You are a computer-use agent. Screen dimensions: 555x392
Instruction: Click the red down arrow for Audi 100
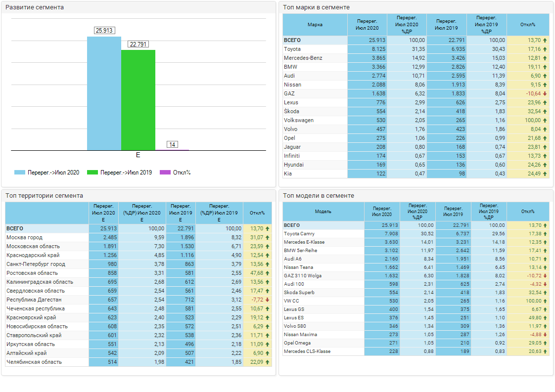point(545,284)
